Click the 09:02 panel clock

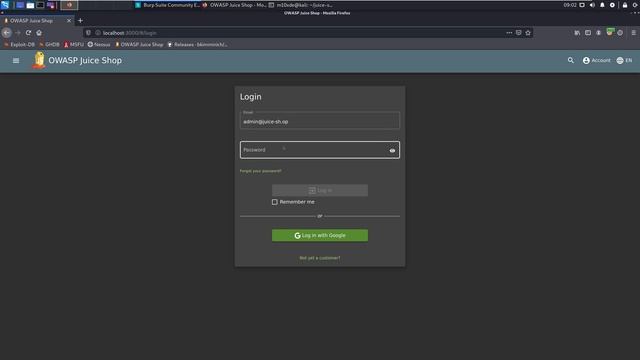click(570, 5)
